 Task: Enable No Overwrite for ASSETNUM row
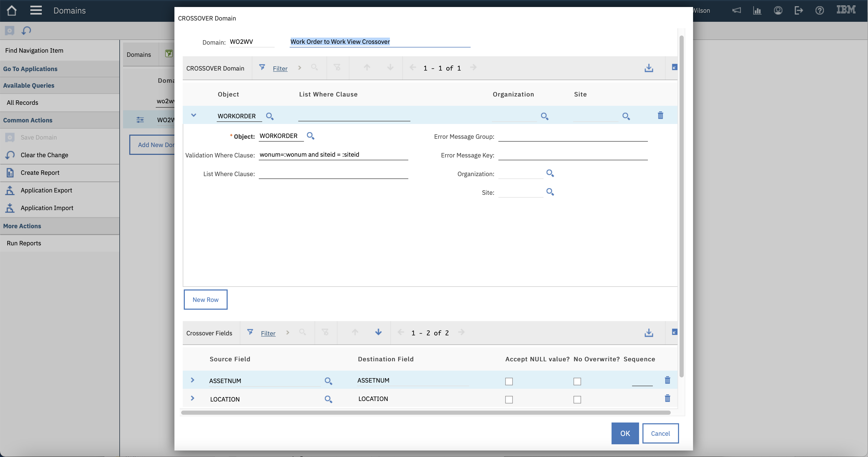[577, 381]
